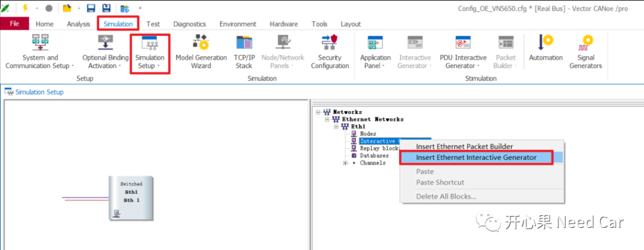Save the configuration with the floppy disk icon
644x250 pixels.
(91, 8)
